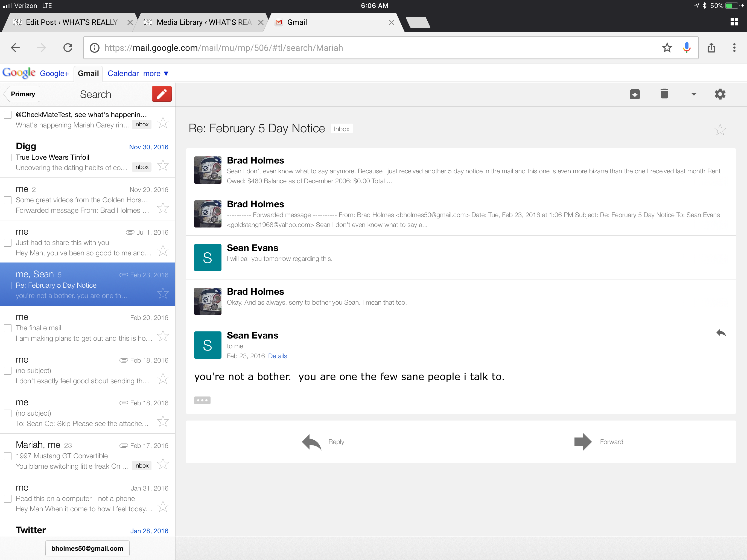Check the I don't exactly feel good email
The height and width of the screenshot is (560, 747).
pyautogui.click(x=7, y=371)
